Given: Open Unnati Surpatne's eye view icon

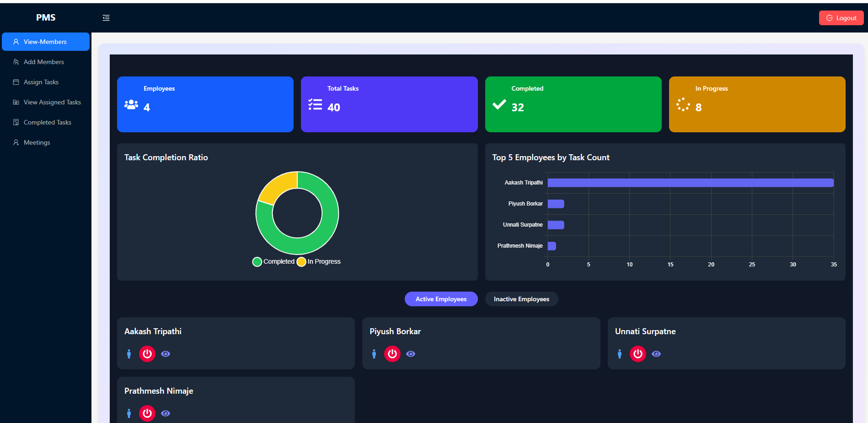Looking at the screenshot, I should tap(656, 354).
